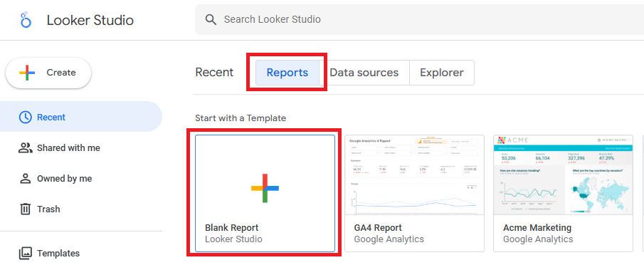Switch to the Explorer tab
Image resolution: width=644 pixels, height=270 pixels.
coord(442,73)
